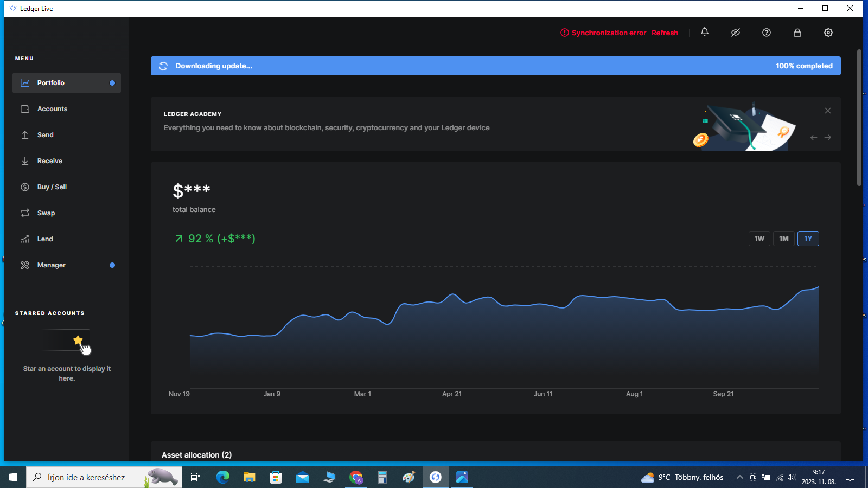Open File Explorer from taskbar
Screen dimensions: 868x488
(x=249, y=477)
